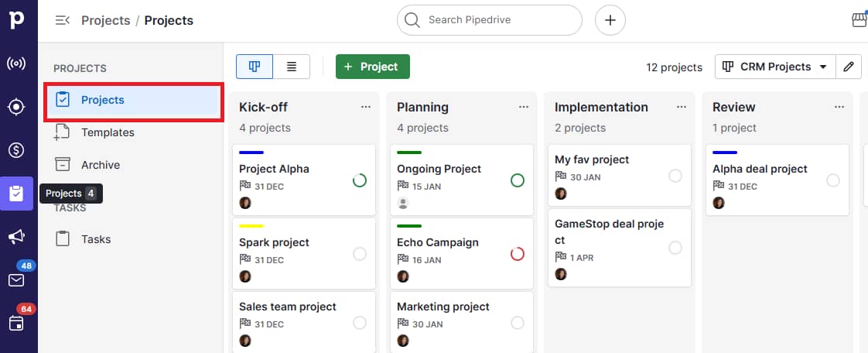Open the Alpha deal project card

point(777,180)
